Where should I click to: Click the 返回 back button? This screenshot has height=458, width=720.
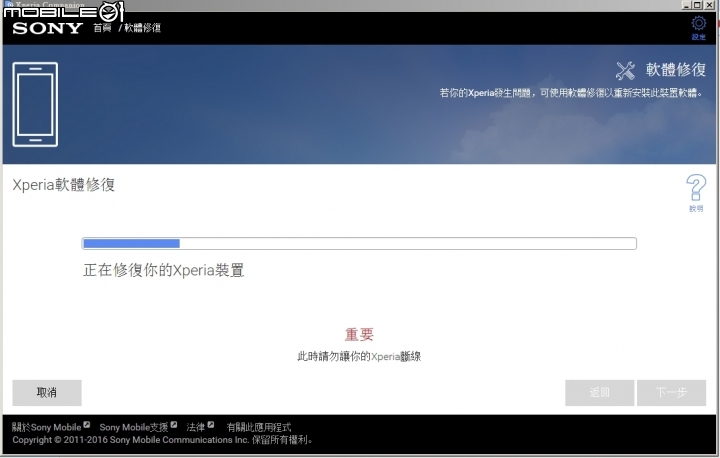click(x=600, y=393)
